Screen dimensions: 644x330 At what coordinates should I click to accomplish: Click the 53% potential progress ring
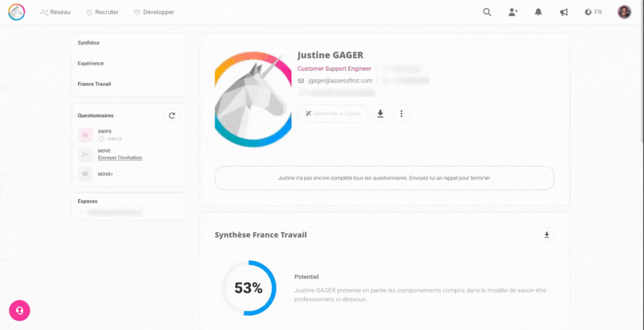click(249, 288)
